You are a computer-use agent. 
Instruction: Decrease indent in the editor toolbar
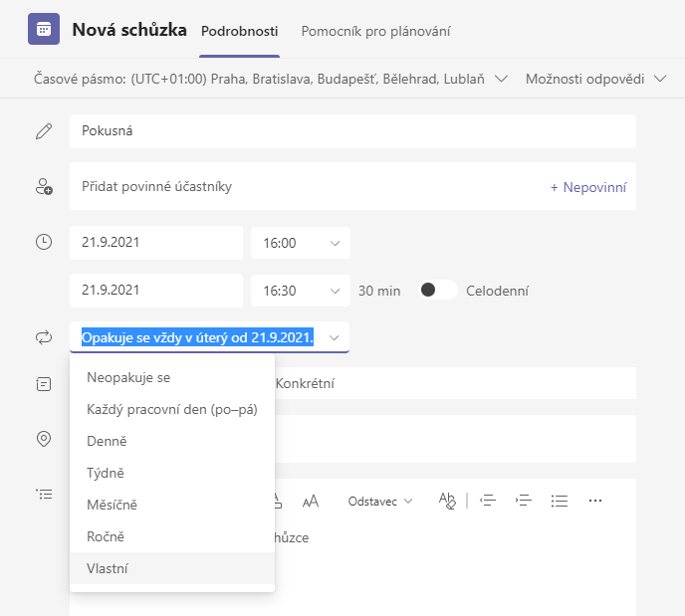point(488,501)
